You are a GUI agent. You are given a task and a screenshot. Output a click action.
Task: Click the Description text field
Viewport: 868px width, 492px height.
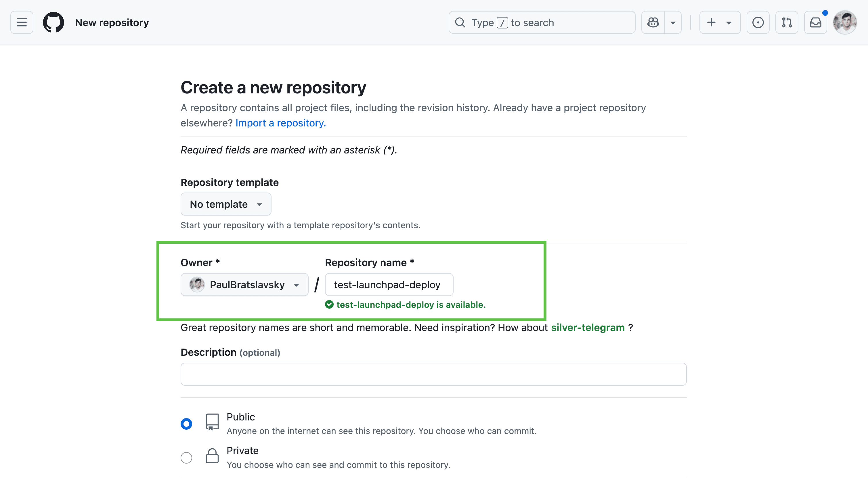(x=433, y=374)
